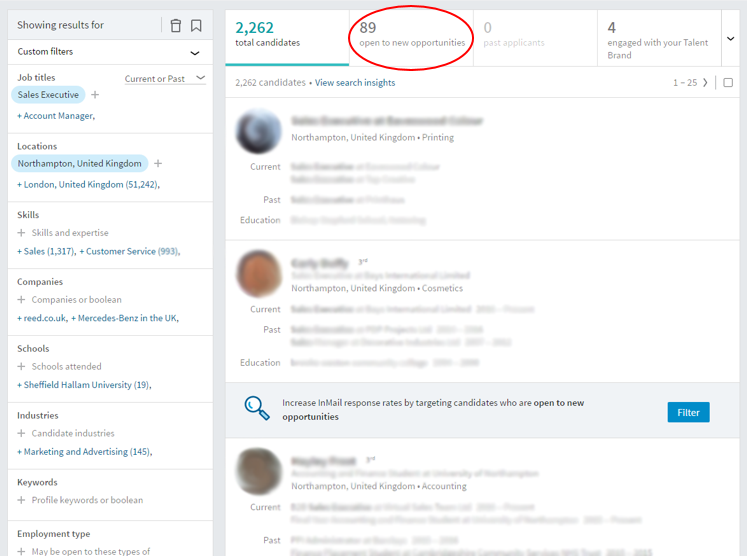Image resolution: width=747 pixels, height=558 pixels.
Task: Select the 2,262 total candidates tab
Action: coord(287,38)
